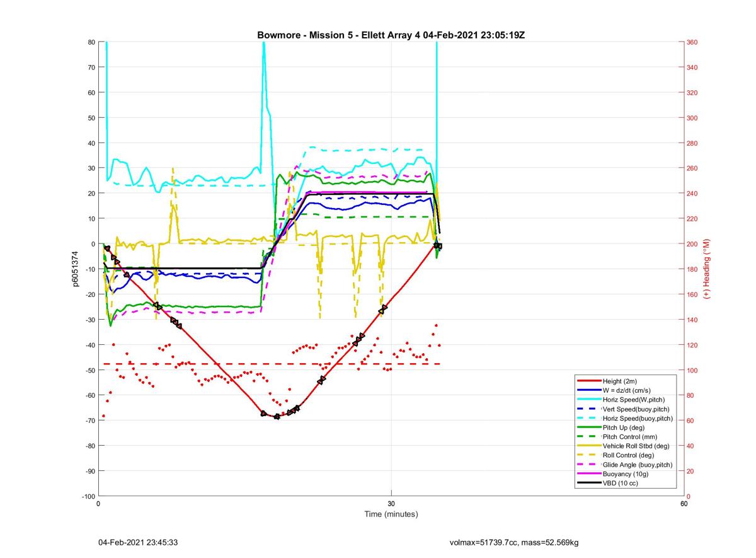This screenshot has height=558, width=756.
Task: Click the heading axis tick label '260'
Action: [x=692, y=168]
